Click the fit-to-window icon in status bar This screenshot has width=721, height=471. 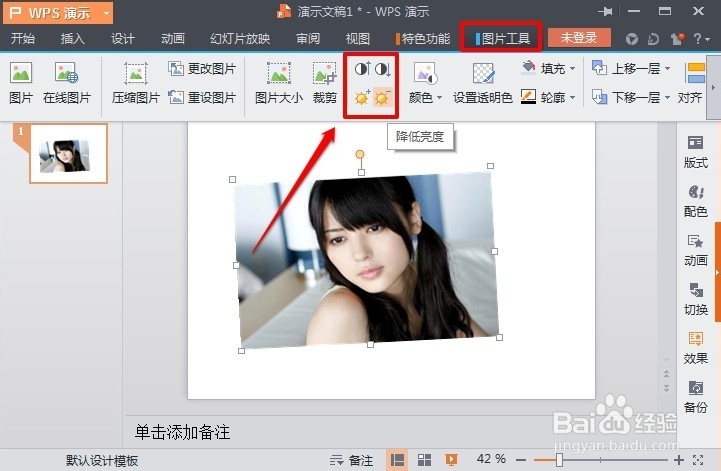click(x=698, y=459)
